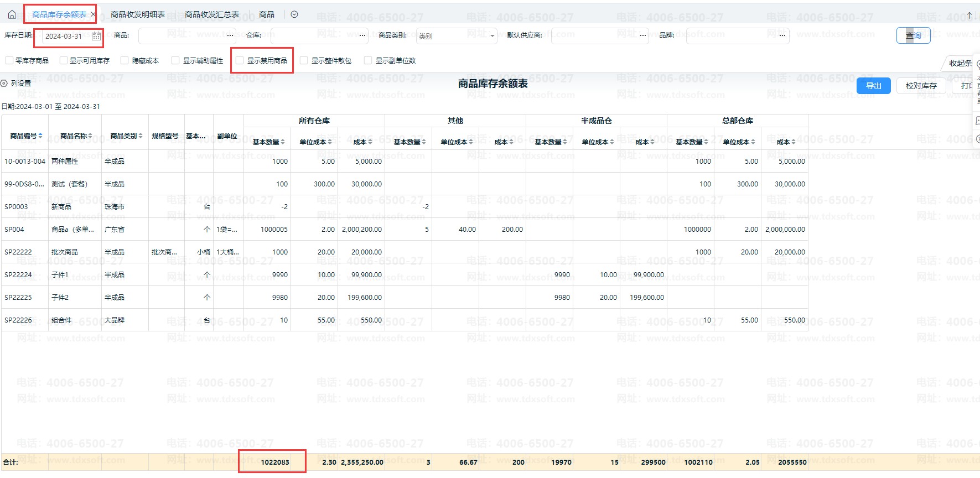Close the 商品库存余额表 tab
This screenshot has width=980, height=478.
pos(92,14)
